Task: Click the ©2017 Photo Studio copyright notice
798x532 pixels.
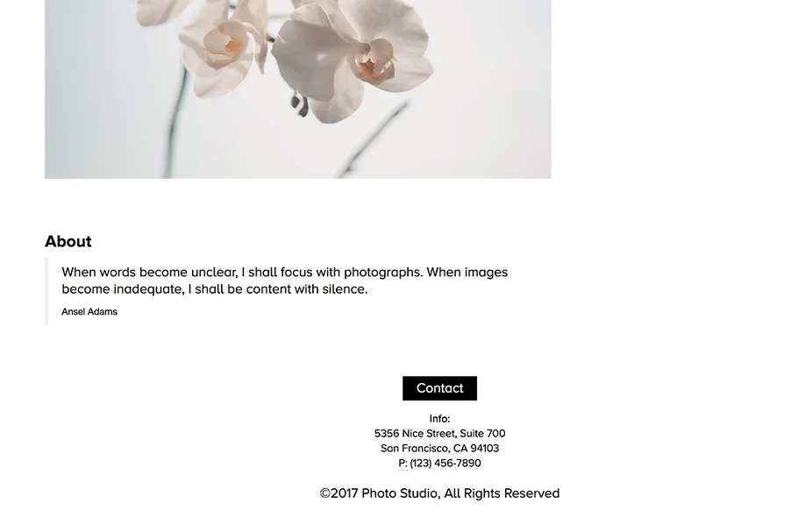Action: pyautogui.click(x=439, y=493)
